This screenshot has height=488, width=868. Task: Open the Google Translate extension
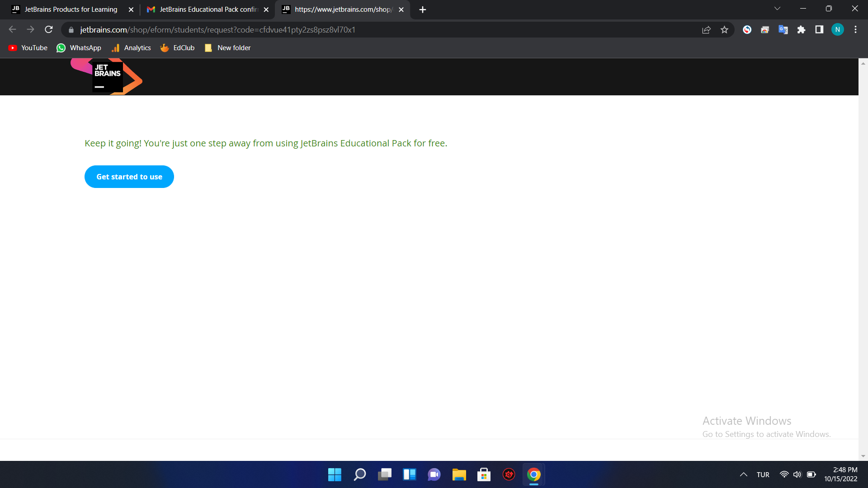click(783, 30)
